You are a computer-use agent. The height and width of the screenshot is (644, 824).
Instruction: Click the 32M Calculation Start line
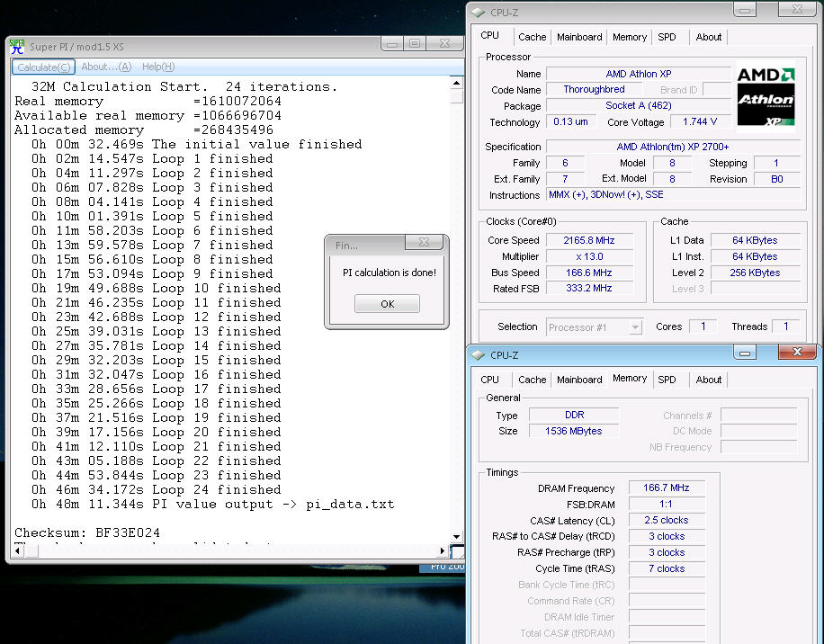(184, 86)
